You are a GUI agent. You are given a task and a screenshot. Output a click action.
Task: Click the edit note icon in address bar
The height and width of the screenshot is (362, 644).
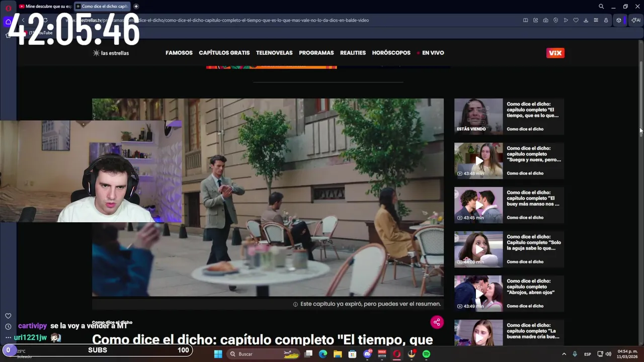pos(536,20)
